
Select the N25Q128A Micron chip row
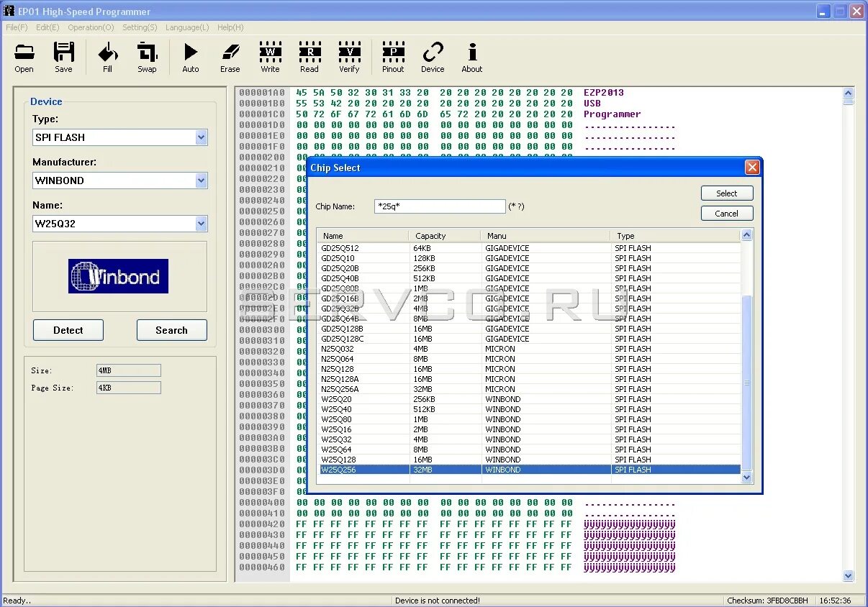[530, 379]
